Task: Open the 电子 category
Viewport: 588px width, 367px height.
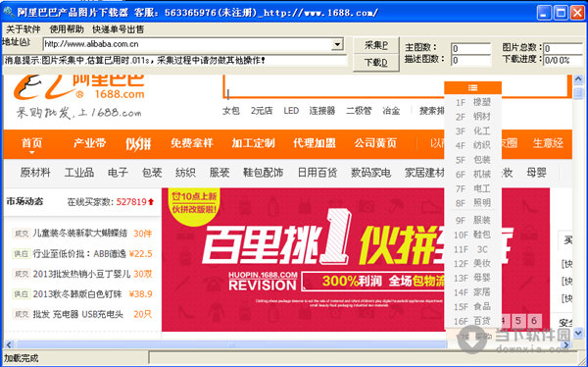Action: coord(118,173)
